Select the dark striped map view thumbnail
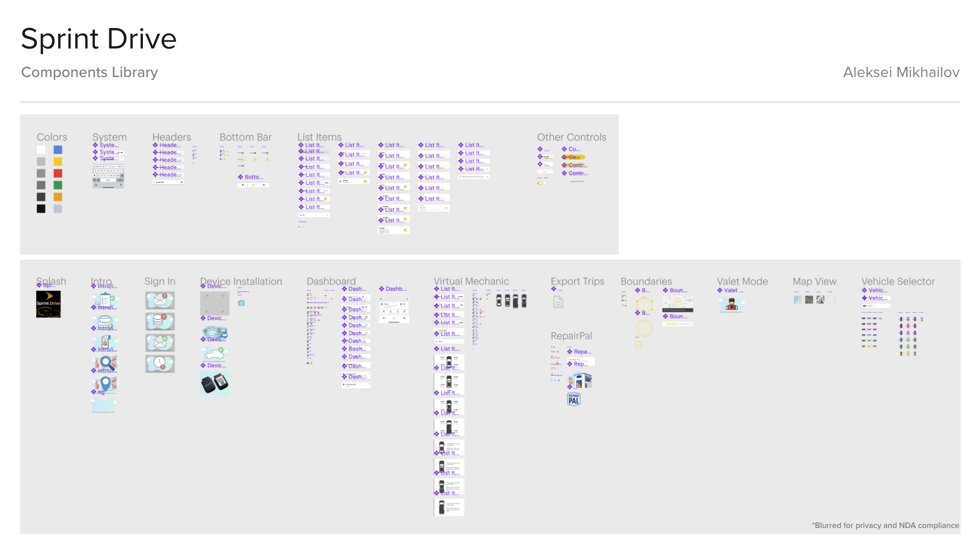The width and height of the screenshot is (980, 551). coord(809,299)
